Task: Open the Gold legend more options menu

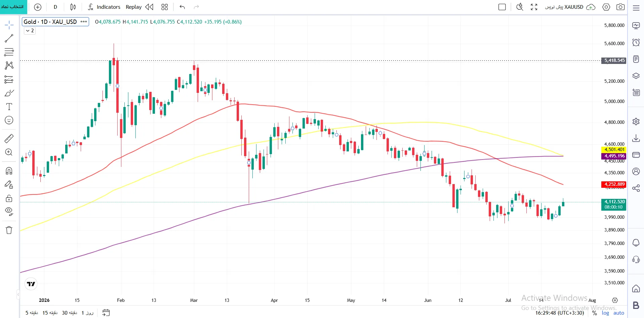Action: [84, 22]
